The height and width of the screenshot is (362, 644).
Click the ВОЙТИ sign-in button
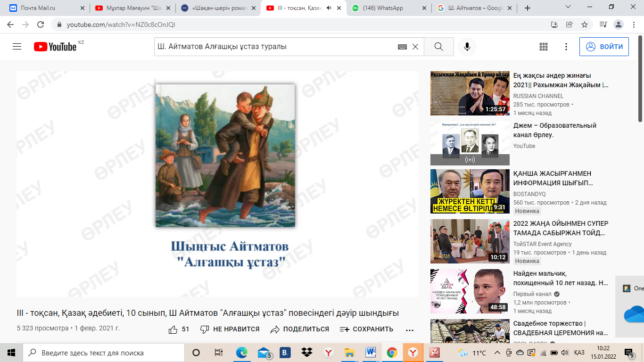[604, 47]
